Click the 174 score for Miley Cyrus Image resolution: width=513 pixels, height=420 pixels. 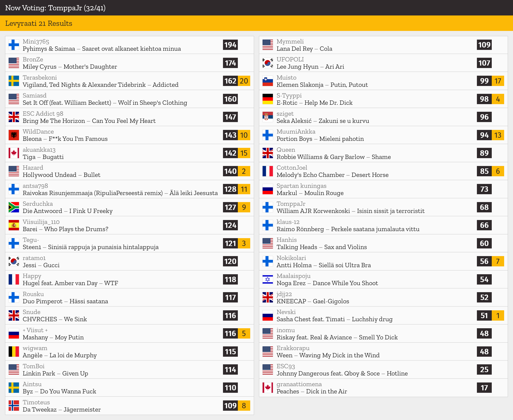pyautogui.click(x=230, y=63)
